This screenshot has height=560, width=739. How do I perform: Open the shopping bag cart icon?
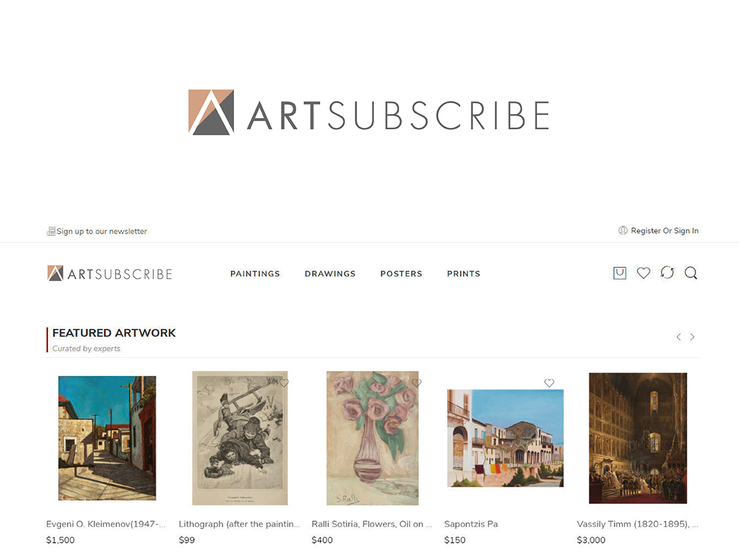[620, 273]
